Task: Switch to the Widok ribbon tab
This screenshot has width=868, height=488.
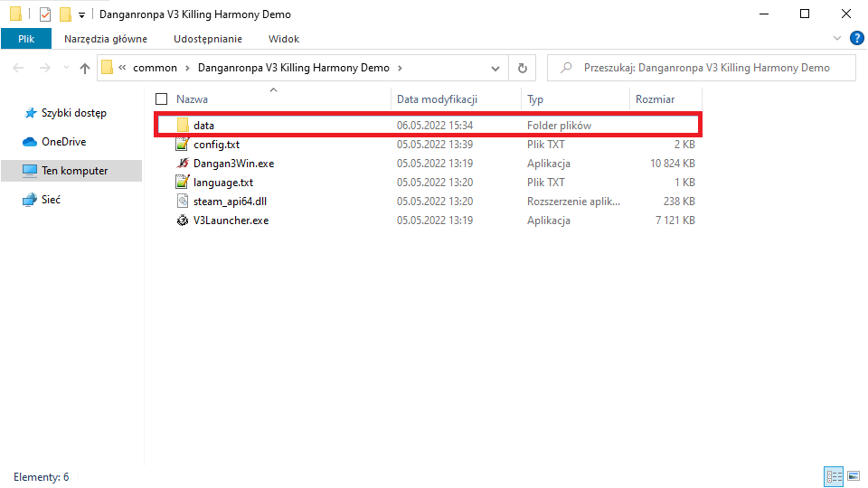Action: pos(283,39)
